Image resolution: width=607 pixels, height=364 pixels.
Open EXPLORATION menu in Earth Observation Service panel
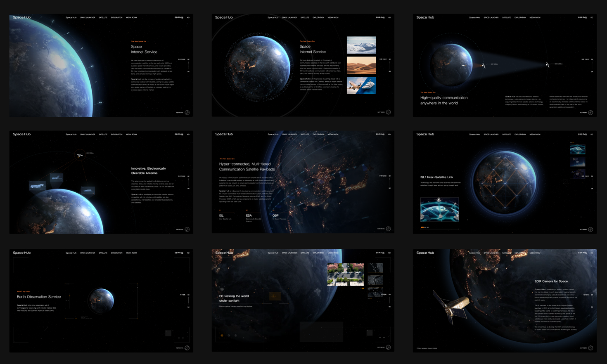tap(116, 253)
